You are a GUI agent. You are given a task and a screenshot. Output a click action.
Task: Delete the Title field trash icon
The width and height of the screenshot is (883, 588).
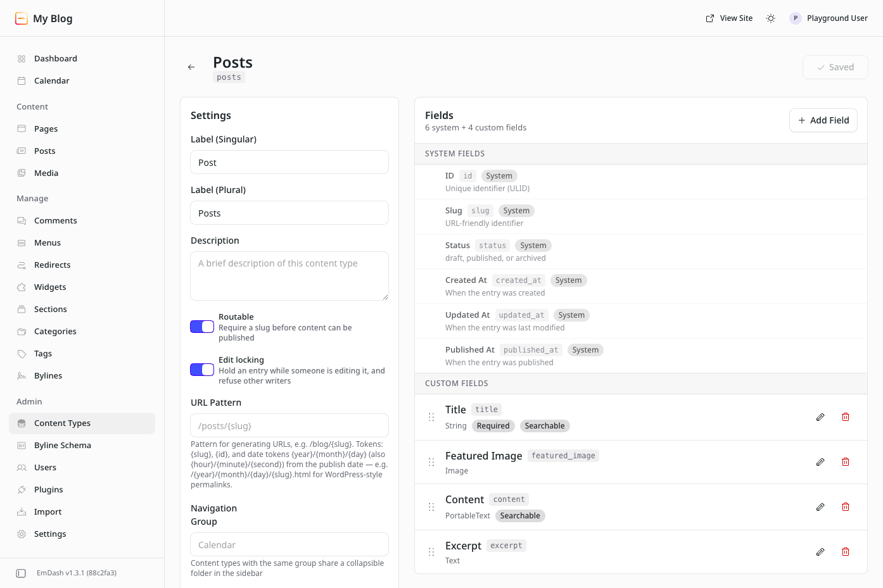click(x=846, y=417)
